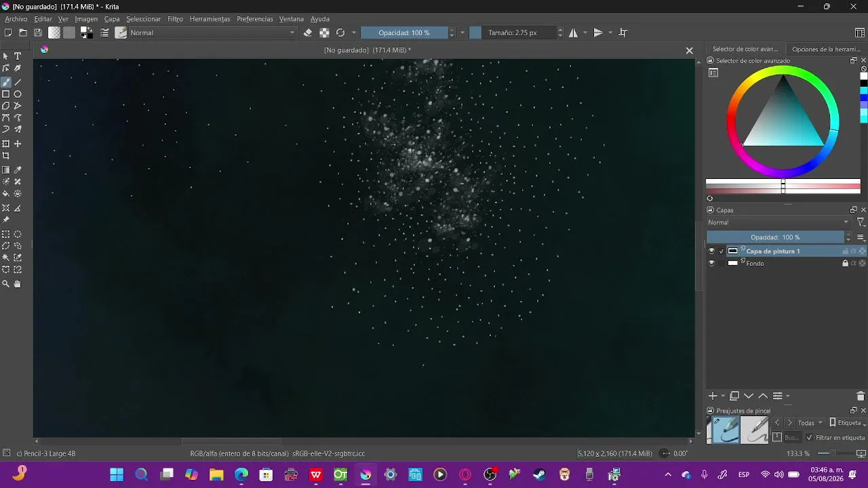Open the brush editor settings icon
The image size is (868, 488).
coord(105,33)
